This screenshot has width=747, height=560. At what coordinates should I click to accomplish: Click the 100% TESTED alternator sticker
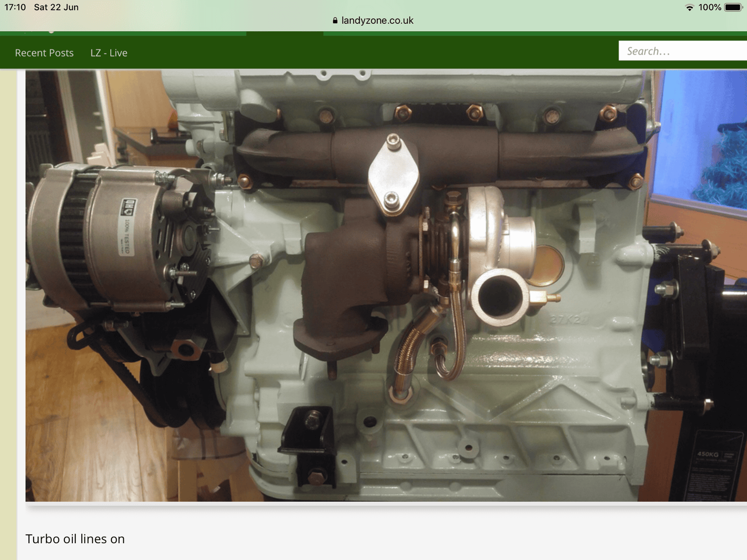tap(127, 227)
